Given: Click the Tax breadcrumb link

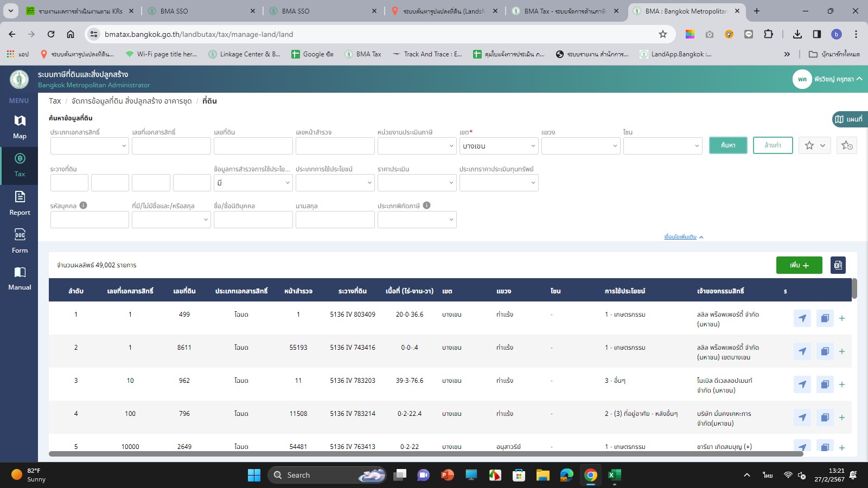Looking at the screenshot, I should (x=55, y=101).
